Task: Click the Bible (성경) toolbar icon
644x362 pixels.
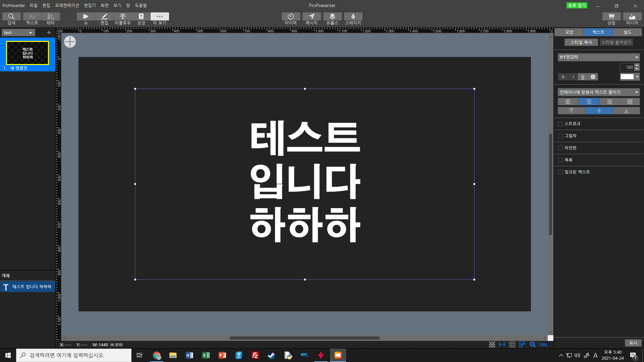Action: tap(141, 17)
